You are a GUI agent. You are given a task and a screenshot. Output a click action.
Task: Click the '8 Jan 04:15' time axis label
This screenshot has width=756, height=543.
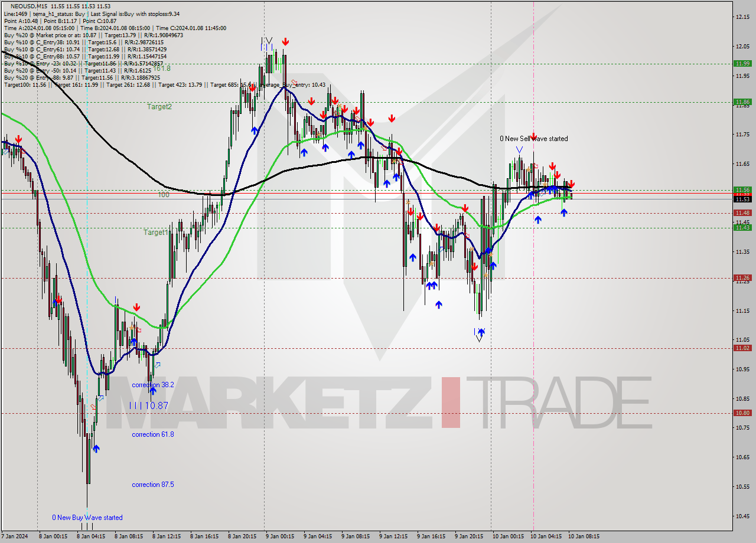click(x=91, y=537)
